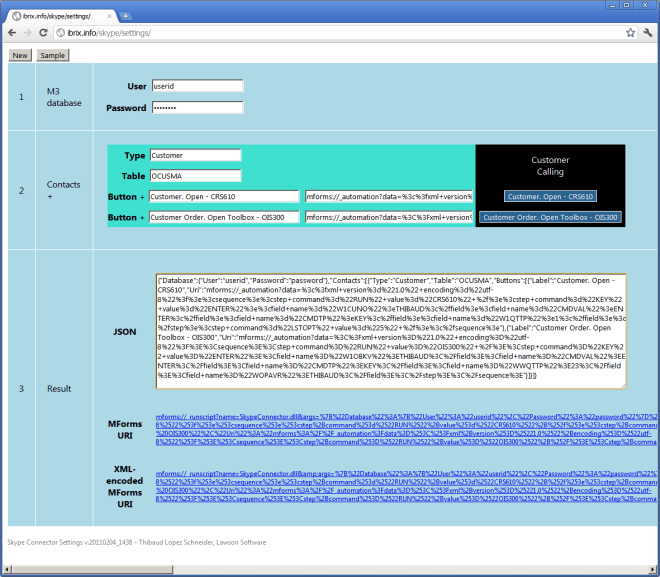Viewport: 660px width, 577px height.
Task: Reload the page with the refresh icon
Action: pyautogui.click(x=46, y=33)
